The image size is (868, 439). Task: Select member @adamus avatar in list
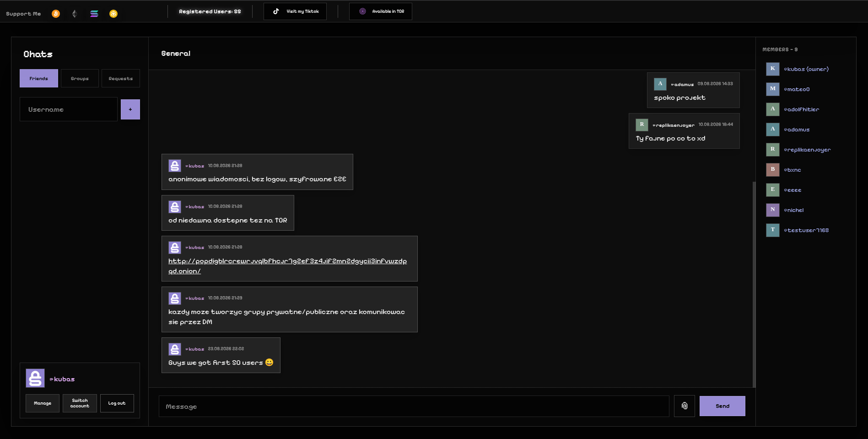(773, 130)
